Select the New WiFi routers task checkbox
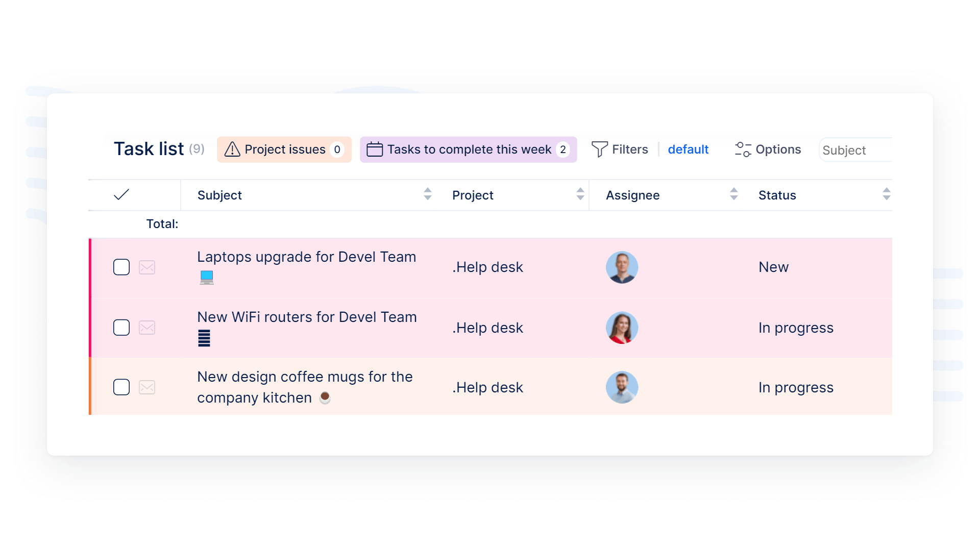This screenshot has height=549, width=980. (x=121, y=328)
